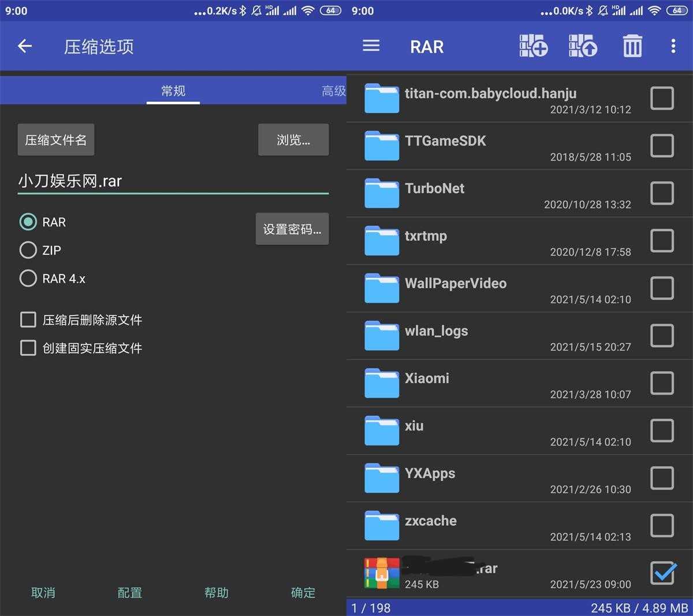Tap the TTGameSDK folder icon

pyautogui.click(x=382, y=146)
